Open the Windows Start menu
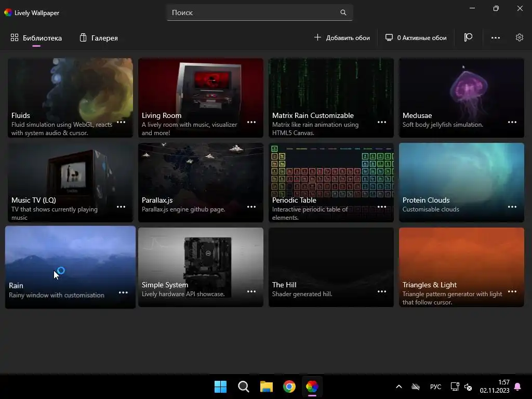Screen dimensions: 532x399 coord(220,387)
